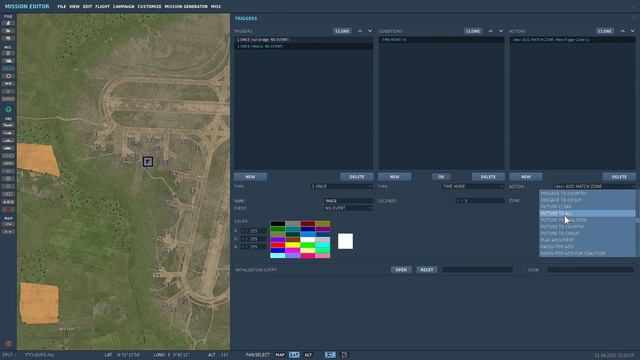The width and height of the screenshot is (640, 360).
Task: Switch map view to ALT mode
Action: click(308, 355)
